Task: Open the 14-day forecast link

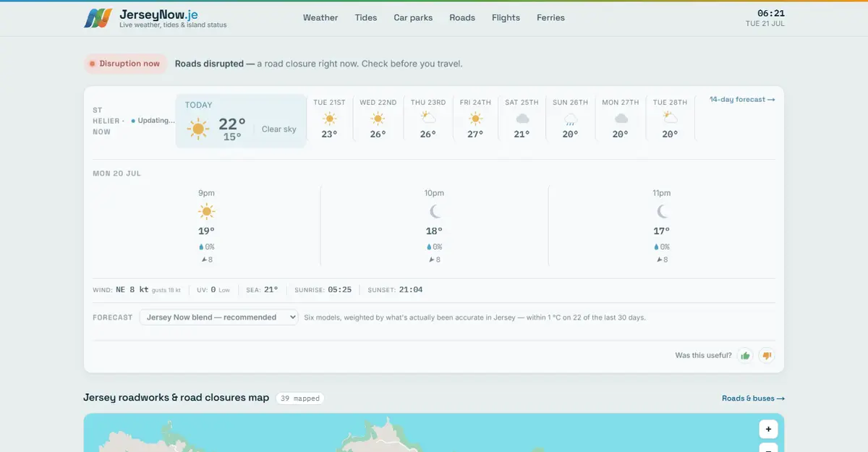Action: pos(742,100)
